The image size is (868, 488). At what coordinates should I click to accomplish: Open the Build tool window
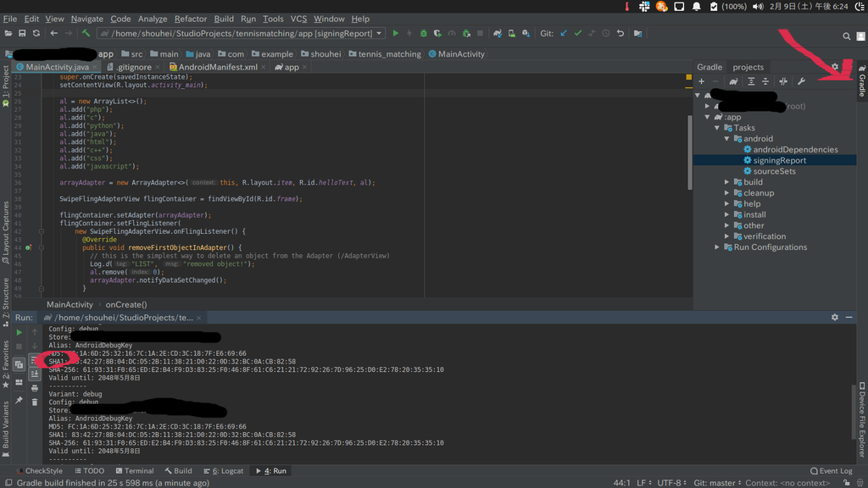[178, 471]
